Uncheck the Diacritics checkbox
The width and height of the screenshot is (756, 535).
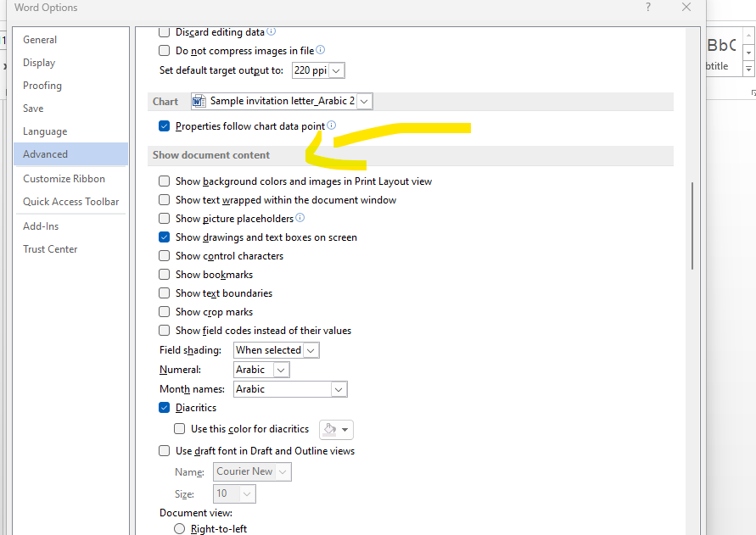click(x=165, y=408)
